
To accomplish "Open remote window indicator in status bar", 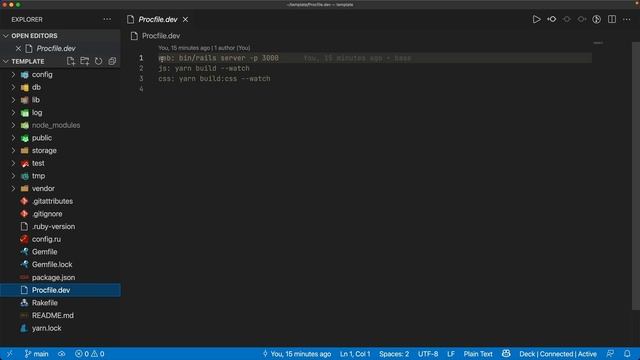I will tap(9, 354).
